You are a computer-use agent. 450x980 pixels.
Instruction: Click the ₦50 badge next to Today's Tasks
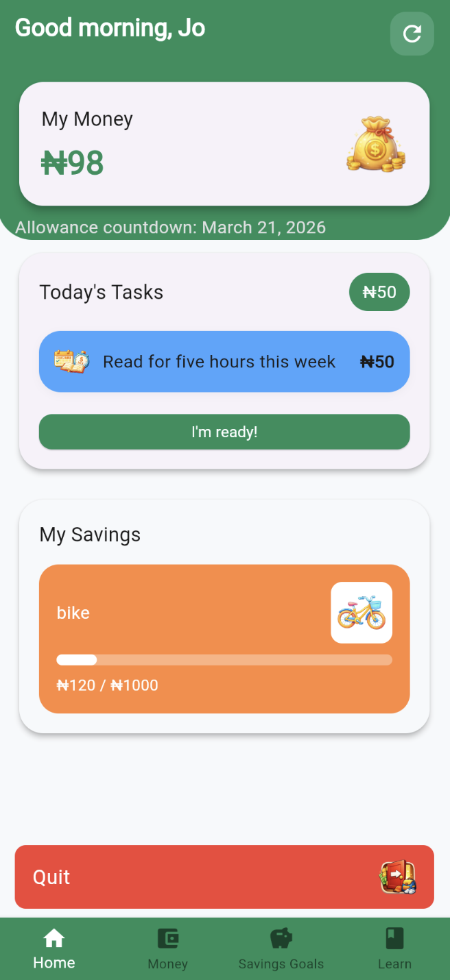coord(379,291)
